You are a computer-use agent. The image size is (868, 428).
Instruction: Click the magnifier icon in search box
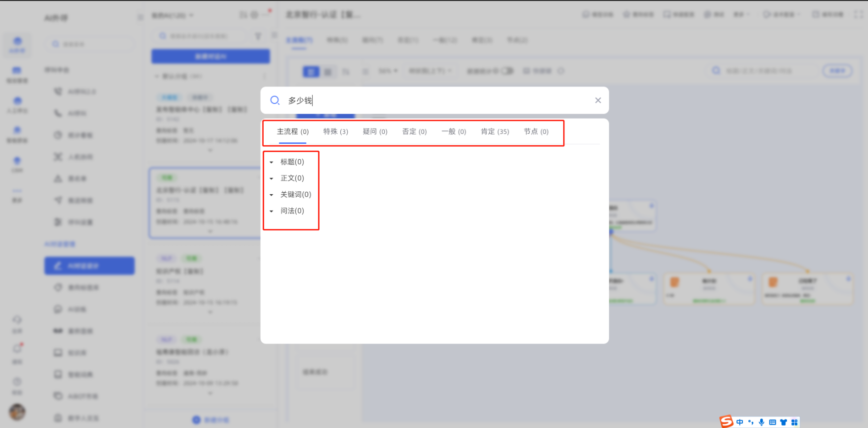pos(275,100)
